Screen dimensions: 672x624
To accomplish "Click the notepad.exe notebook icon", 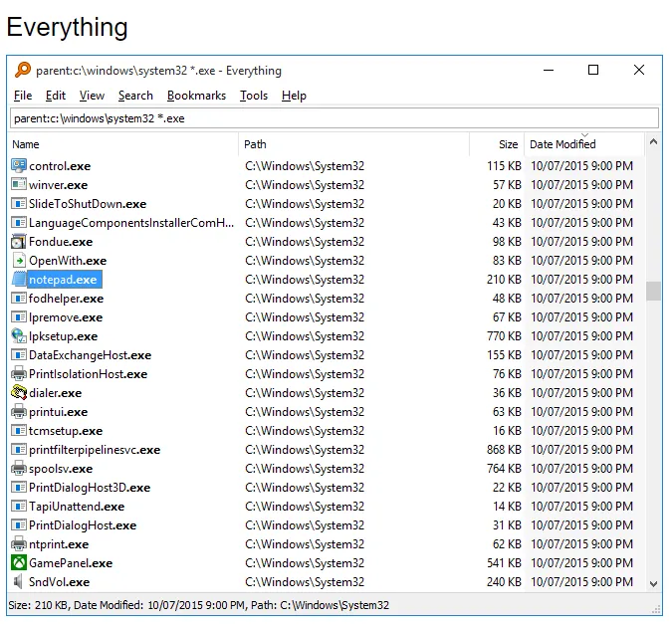I will [x=19, y=280].
